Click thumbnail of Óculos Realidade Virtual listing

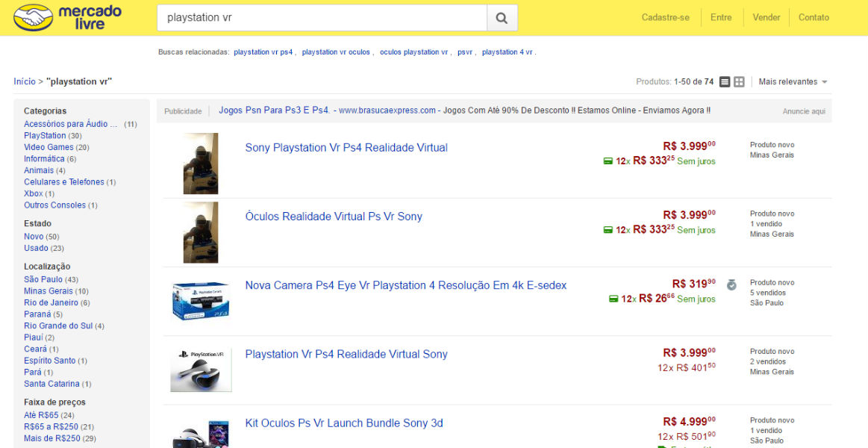pos(200,232)
